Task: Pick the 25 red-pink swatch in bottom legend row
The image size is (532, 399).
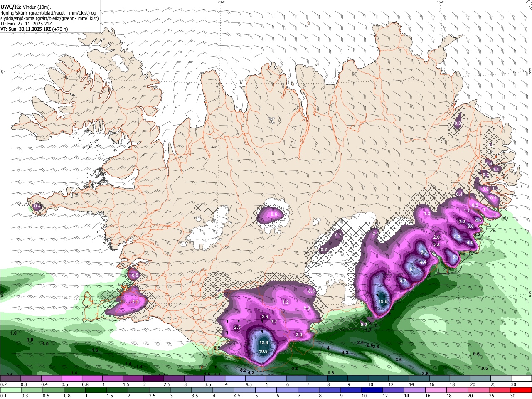Action: pyautogui.click(x=500, y=390)
